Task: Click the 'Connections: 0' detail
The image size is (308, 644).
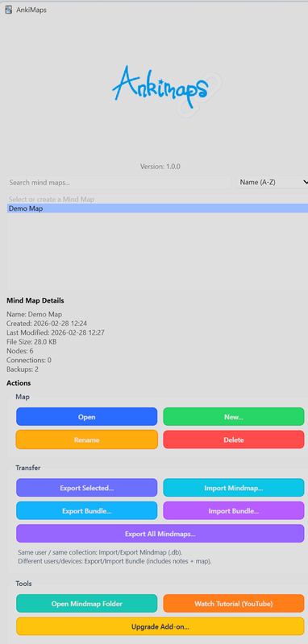Action: [29, 360]
